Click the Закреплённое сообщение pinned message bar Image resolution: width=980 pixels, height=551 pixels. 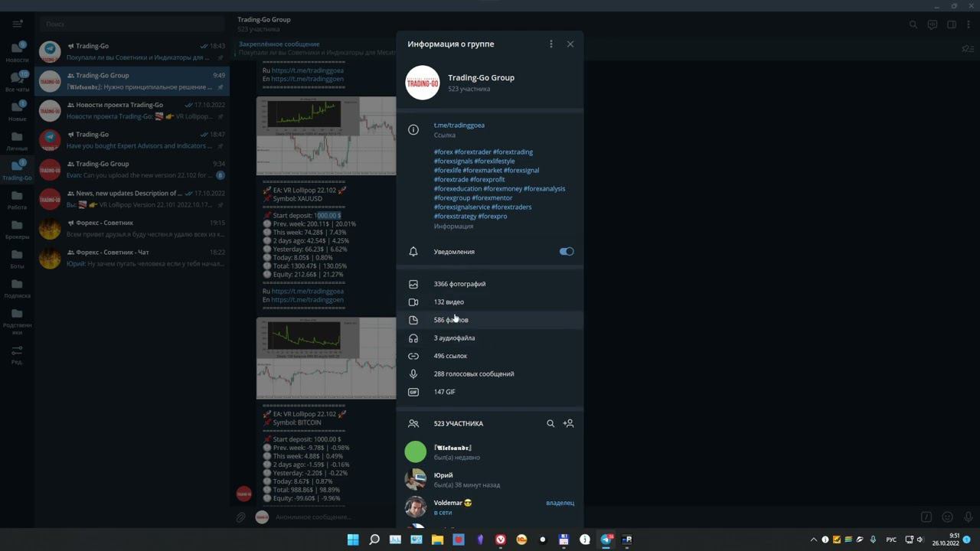[314, 48]
